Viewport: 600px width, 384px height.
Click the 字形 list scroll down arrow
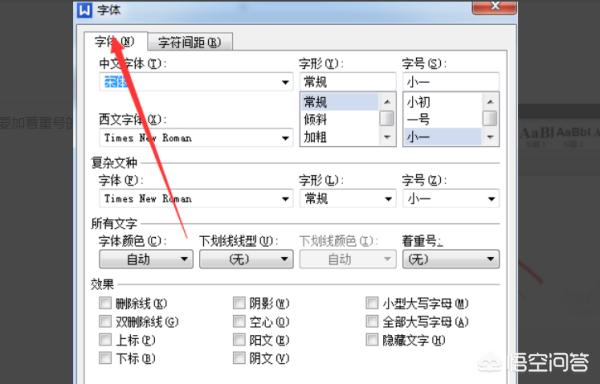387,137
